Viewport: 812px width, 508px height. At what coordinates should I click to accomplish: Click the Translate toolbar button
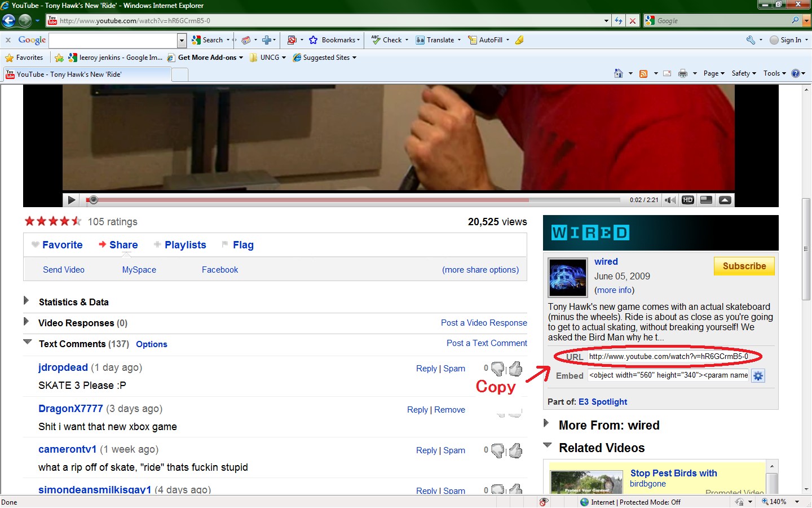click(x=435, y=40)
